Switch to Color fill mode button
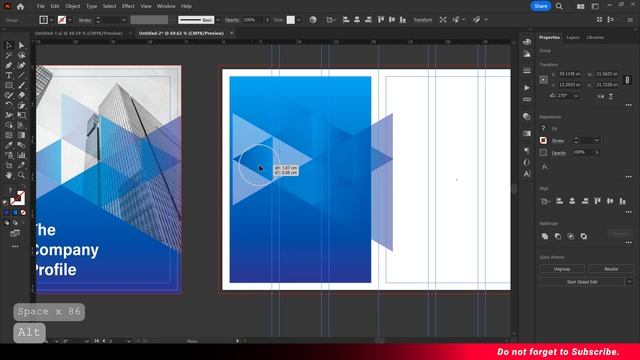 (7, 213)
